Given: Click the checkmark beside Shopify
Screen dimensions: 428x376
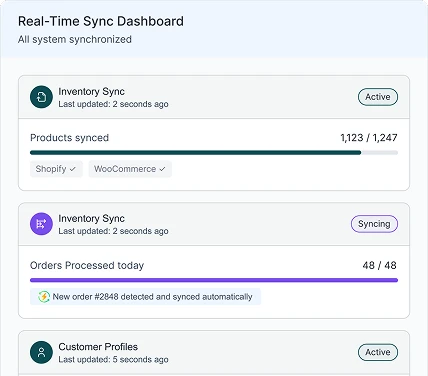Looking at the screenshot, I should point(73,169).
